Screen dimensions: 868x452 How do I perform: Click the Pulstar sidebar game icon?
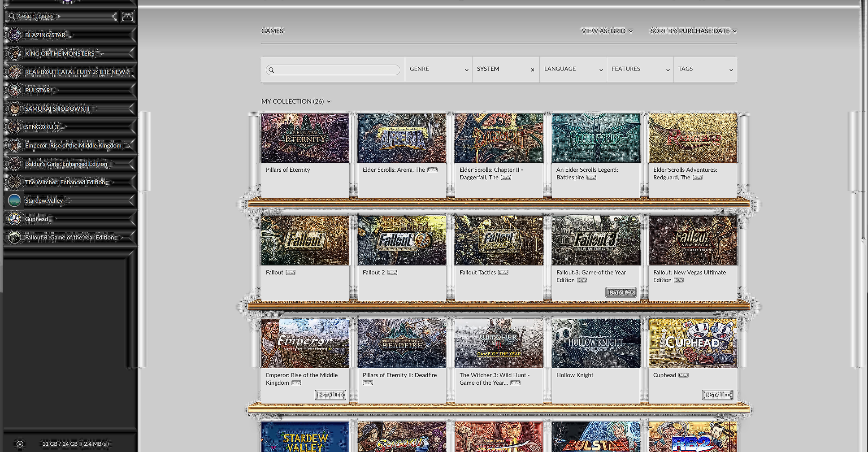pos(14,90)
